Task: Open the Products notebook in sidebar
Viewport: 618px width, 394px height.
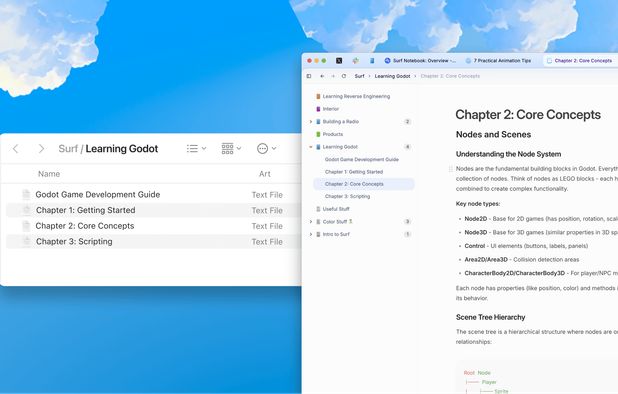Action: tap(333, 134)
